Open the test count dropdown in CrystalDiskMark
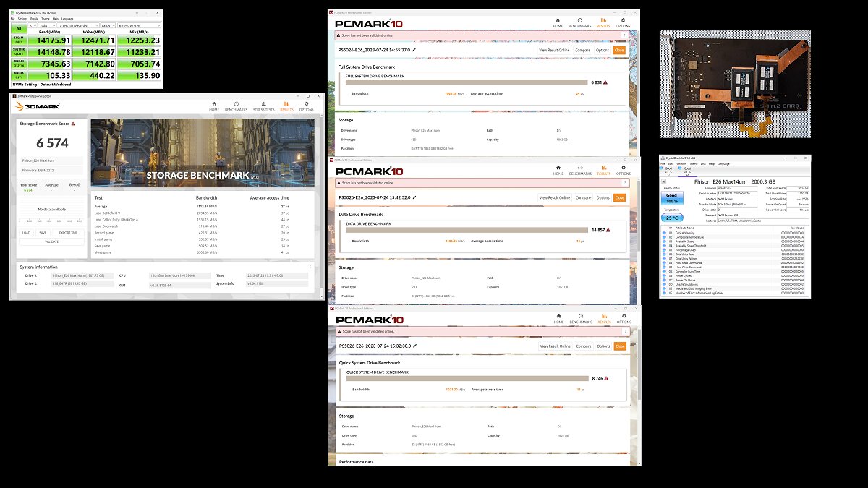This screenshot has width=868, height=488. pos(33,25)
